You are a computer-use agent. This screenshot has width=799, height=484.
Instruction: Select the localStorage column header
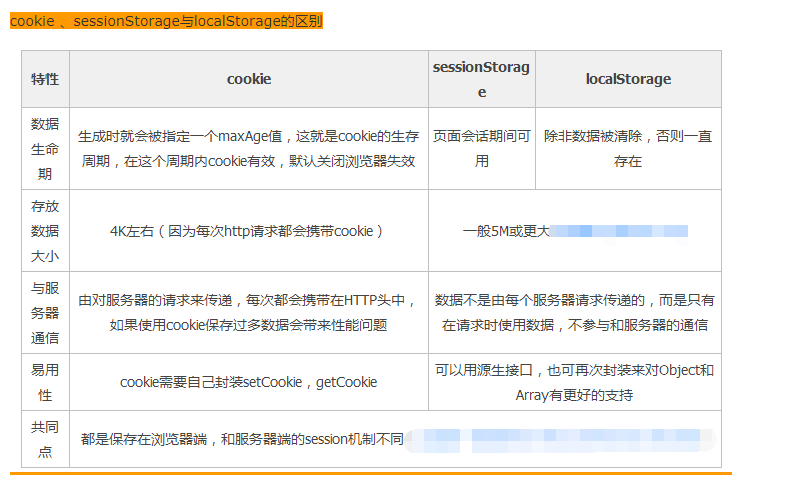tap(628, 79)
